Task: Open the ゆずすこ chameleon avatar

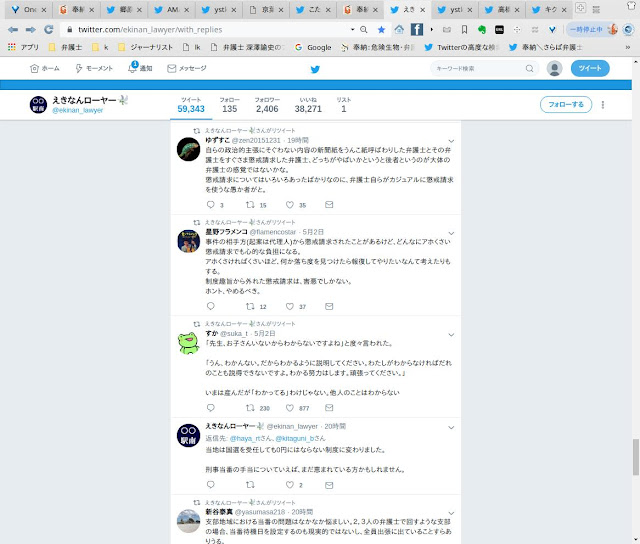Action: pos(189,149)
